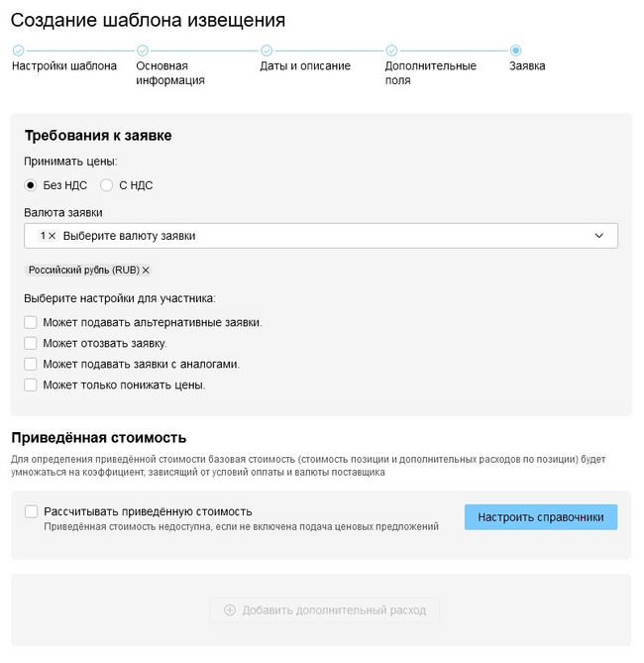Enable Может только понижать цены option
Viewport: 644px width, 663px height.
click(x=31, y=385)
